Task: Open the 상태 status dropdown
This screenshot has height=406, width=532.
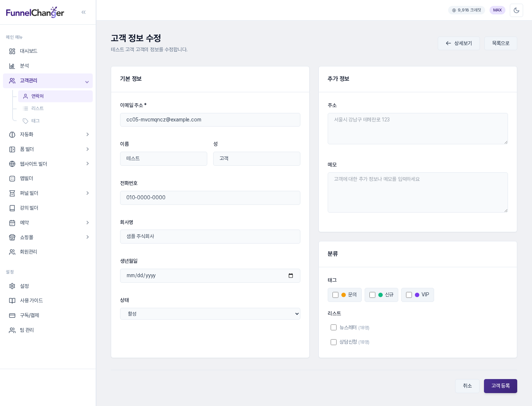Action: coord(210,314)
